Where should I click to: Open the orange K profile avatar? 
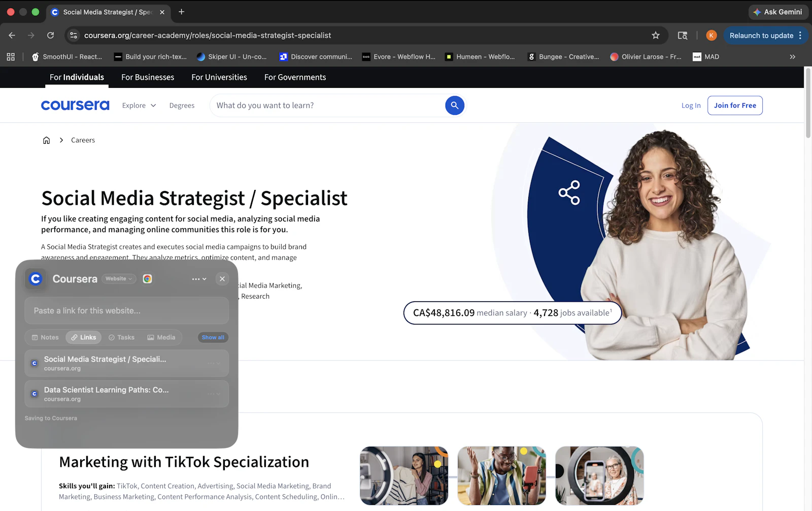[x=712, y=36]
